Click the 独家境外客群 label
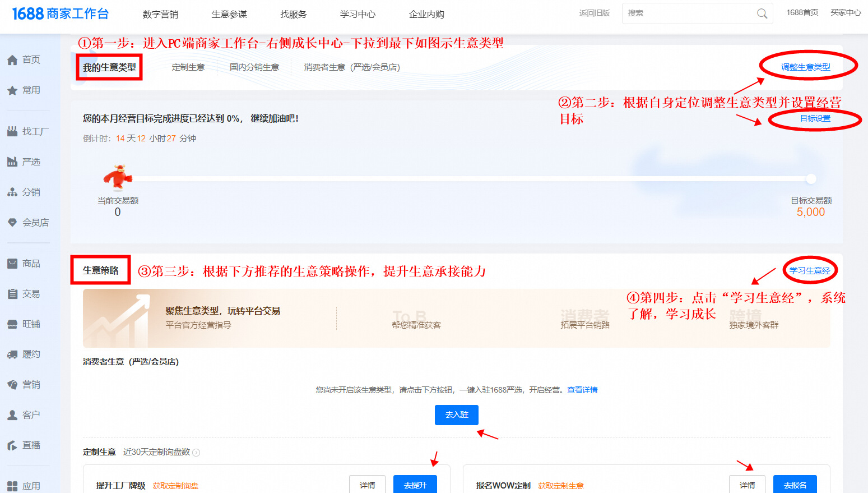 pos(754,325)
